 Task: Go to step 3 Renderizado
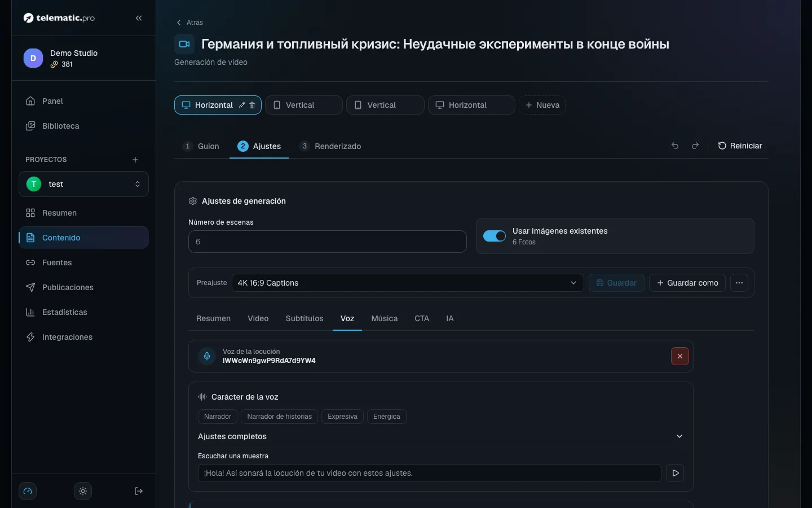click(330, 146)
